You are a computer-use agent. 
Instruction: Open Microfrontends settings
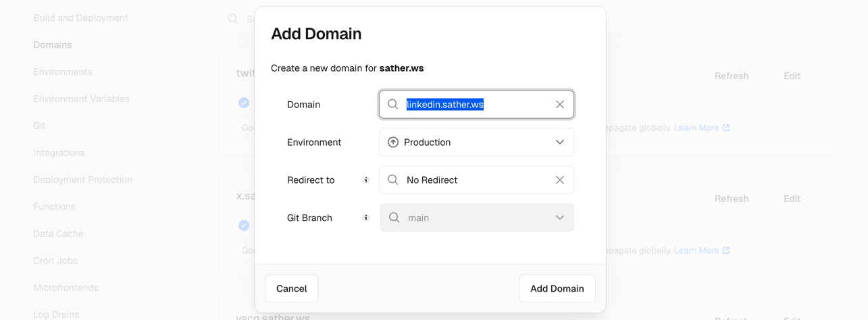(x=66, y=288)
